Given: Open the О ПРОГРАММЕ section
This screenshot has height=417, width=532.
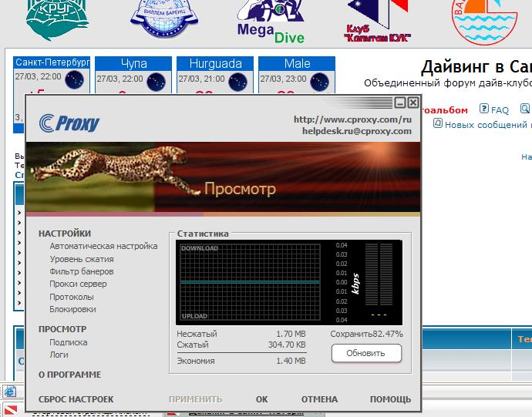Looking at the screenshot, I should pos(69,375).
